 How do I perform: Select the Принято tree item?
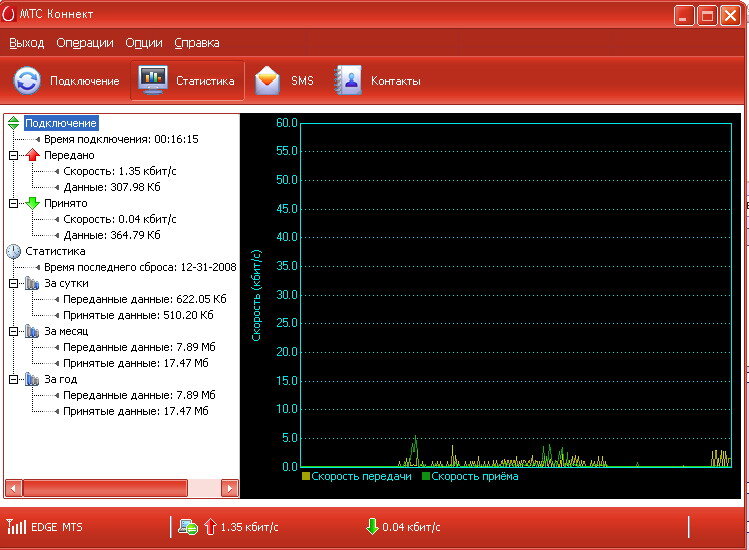(x=66, y=203)
